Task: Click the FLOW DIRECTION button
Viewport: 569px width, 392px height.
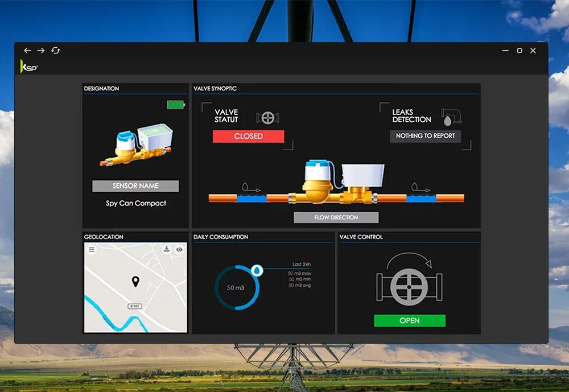Action: point(336,217)
